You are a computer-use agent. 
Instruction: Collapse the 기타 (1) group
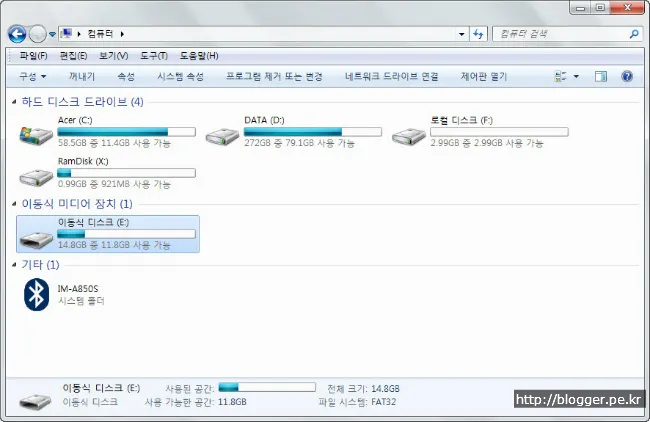pyautogui.click(x=14, y=264)
